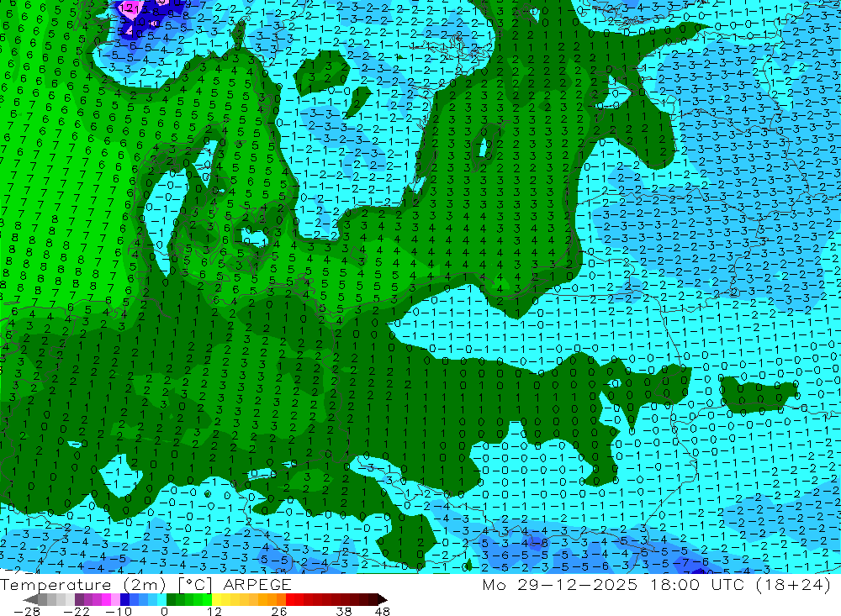841x616 pixels.
Task: Click the gray left arrow end of color scale
Action: point(30,600)
